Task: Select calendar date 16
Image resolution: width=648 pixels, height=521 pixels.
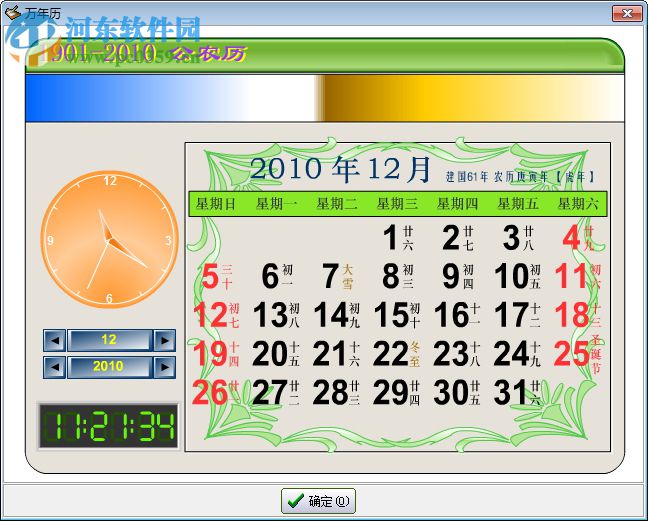Action: 457,315
